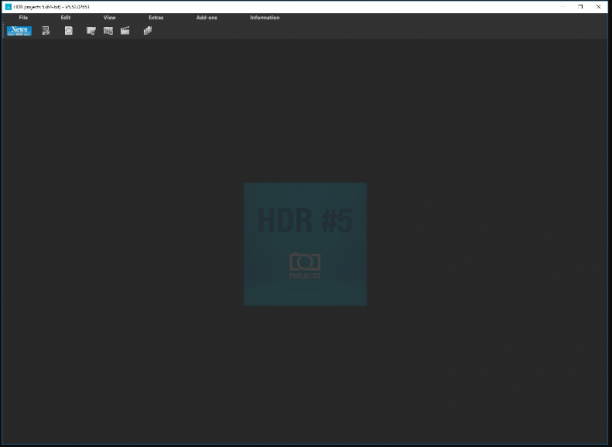Click the app icon in the title bar
612x447 pixels.
[x=8, y=7]
